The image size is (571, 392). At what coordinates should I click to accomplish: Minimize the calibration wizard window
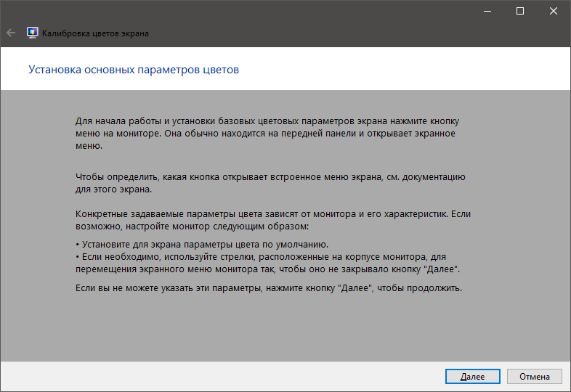[487, 11]
